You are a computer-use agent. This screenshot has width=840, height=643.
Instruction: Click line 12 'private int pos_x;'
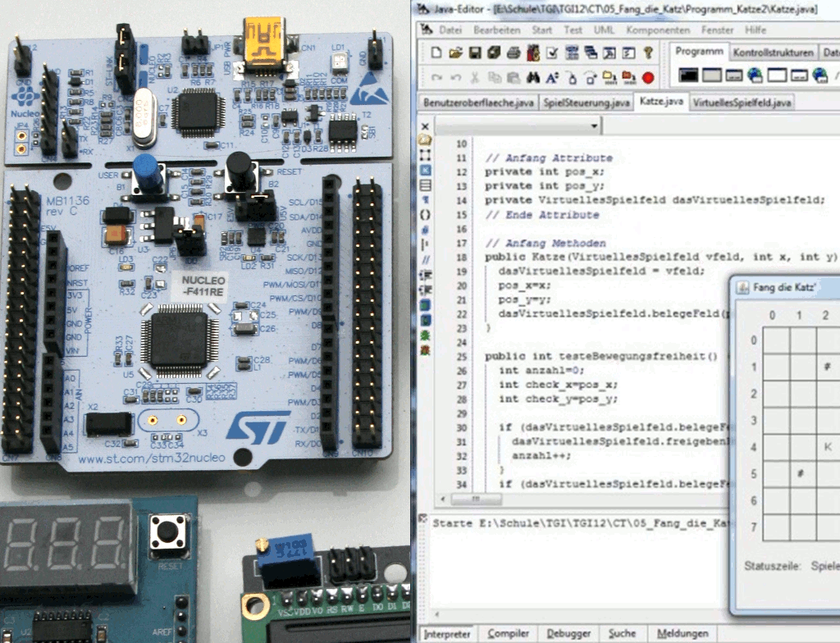(x=545, y=172)
